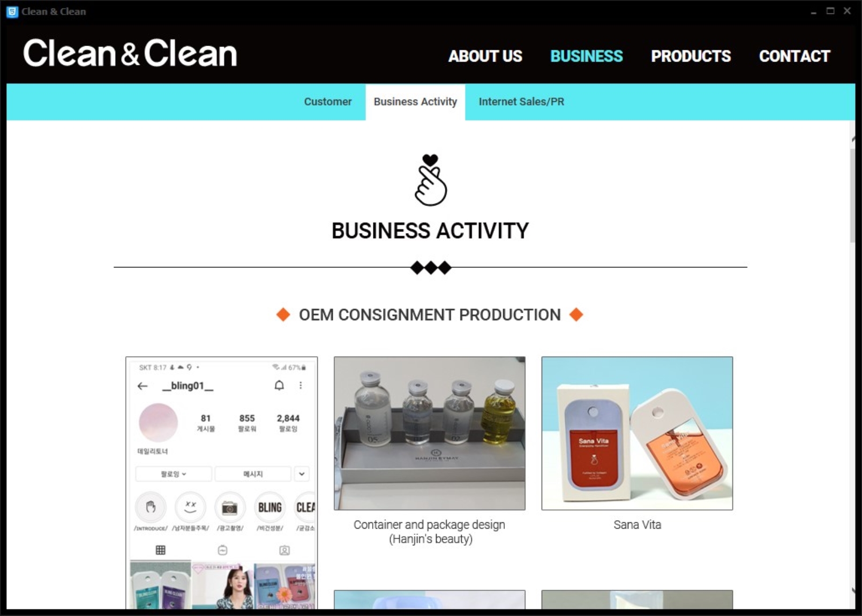This screenshot has height=616, width=862.
Task: Click the grid view icon in profile
Action: point(160,550)
